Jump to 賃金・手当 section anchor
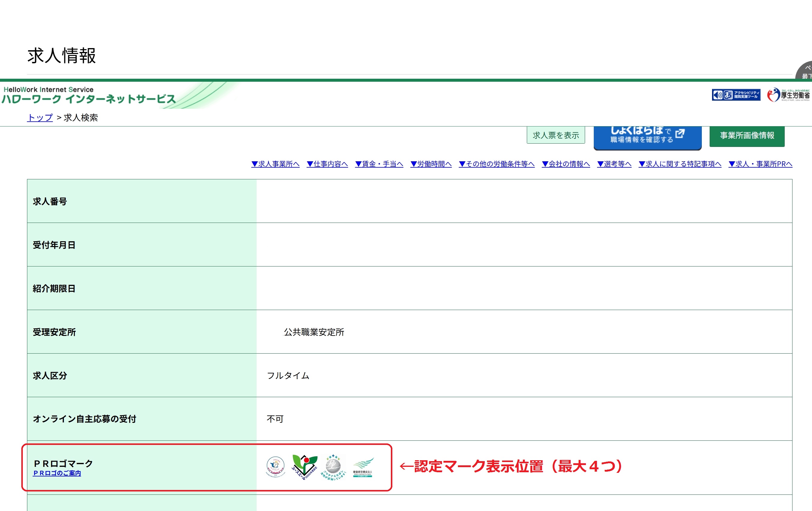The image size is (812, 511). 379,164
